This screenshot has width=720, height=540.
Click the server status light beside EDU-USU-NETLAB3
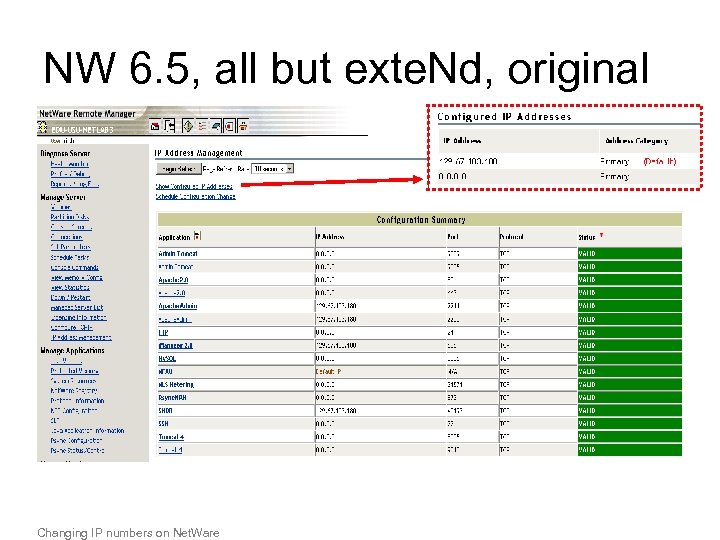click(x=42, y=127)
